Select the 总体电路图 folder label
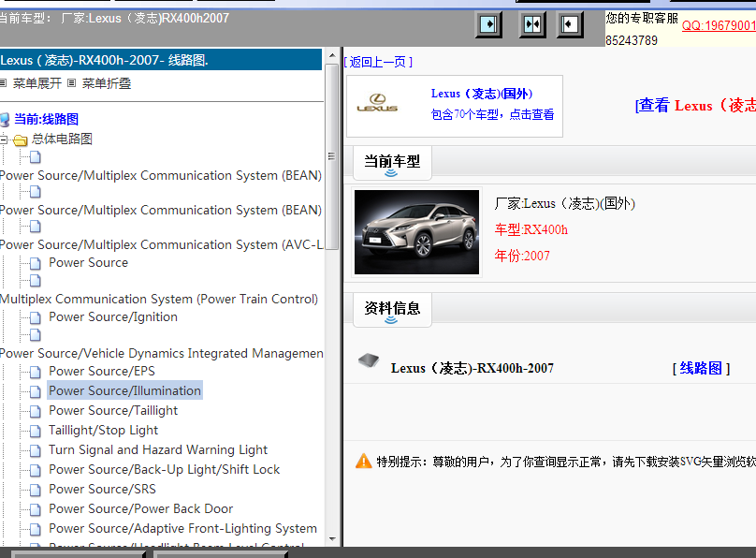This screenshot has width=756, height=558. 62,139
